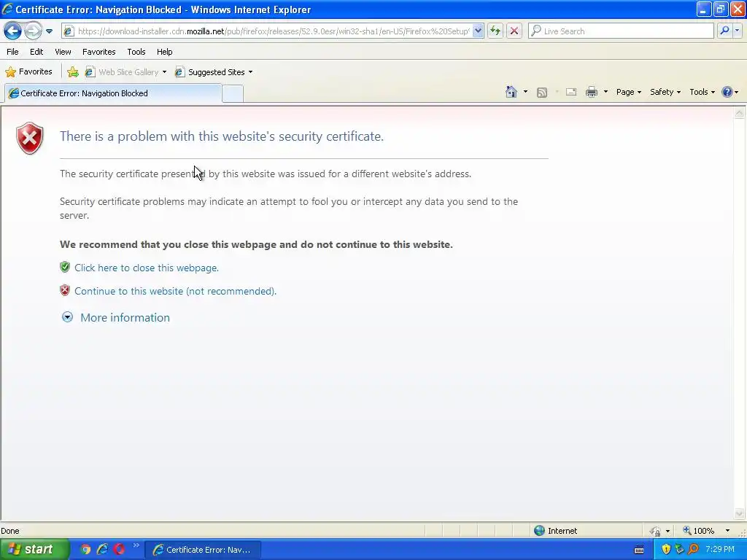Expand More information section
This screenshot has height=560, width=747.
click(116, 318)
